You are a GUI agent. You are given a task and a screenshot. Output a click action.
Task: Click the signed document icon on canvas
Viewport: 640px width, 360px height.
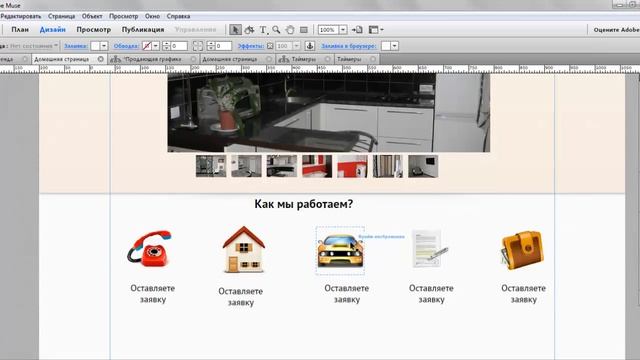pos(429,249)
